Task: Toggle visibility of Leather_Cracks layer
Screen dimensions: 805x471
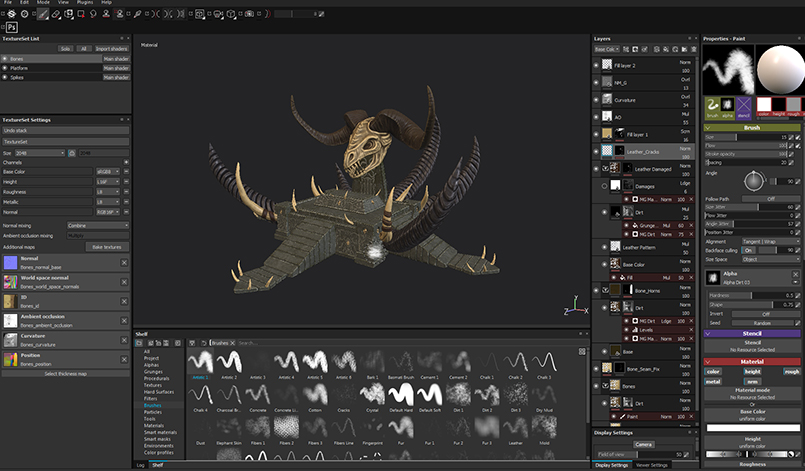Action: pyautogui.click(x=596, y=152)
